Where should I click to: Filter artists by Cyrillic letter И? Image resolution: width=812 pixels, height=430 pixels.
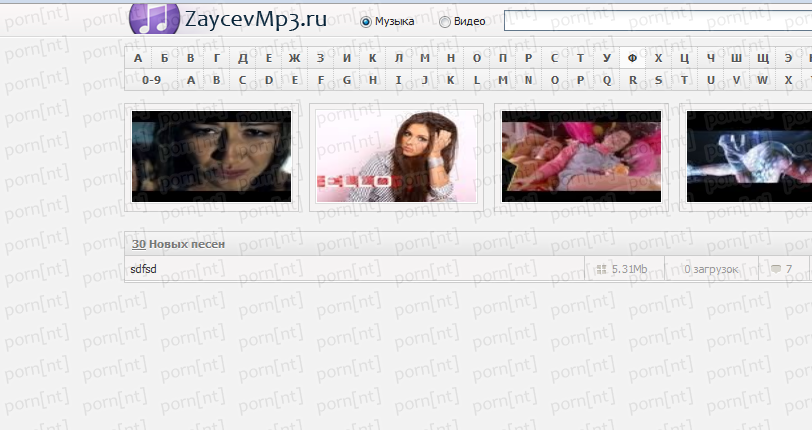coord(346,58)
